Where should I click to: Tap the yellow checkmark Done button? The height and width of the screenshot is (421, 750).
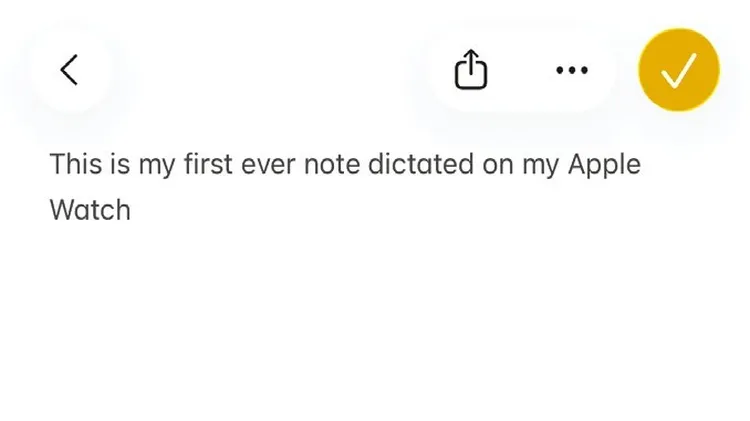click(679, 70)
